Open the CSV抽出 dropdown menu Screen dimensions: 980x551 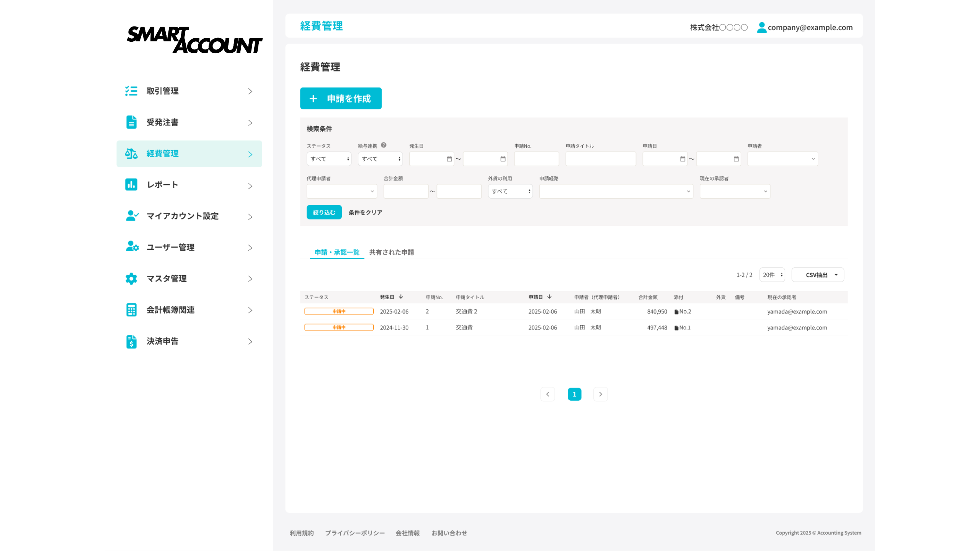818,275
